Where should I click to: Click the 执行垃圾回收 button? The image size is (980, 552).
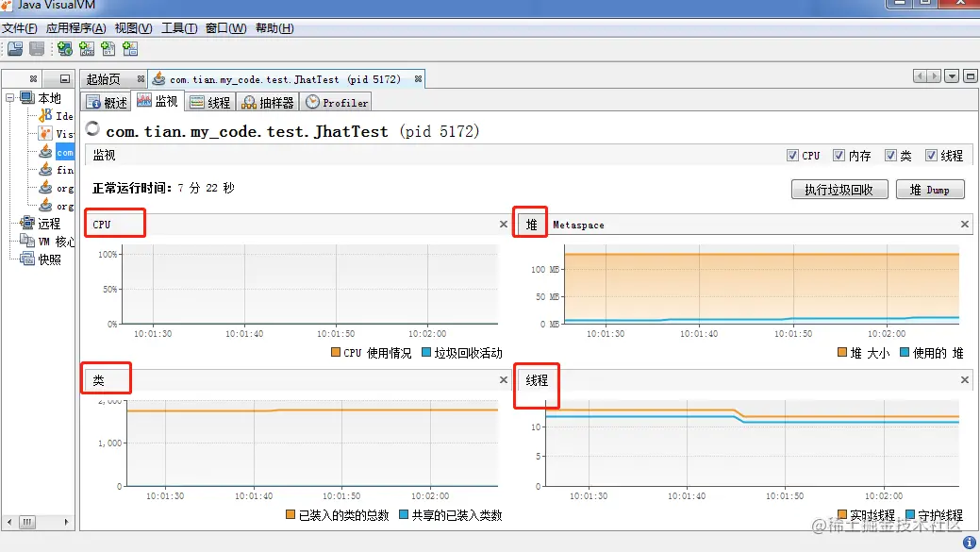pyautogui.click(x=839, y=190)
